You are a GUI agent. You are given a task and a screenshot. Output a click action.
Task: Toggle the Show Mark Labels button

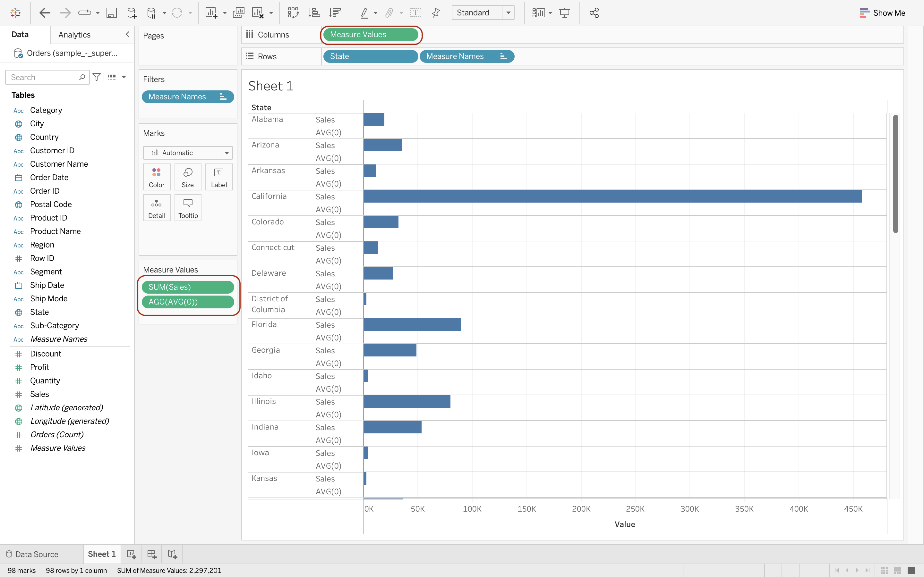[415, 13]
